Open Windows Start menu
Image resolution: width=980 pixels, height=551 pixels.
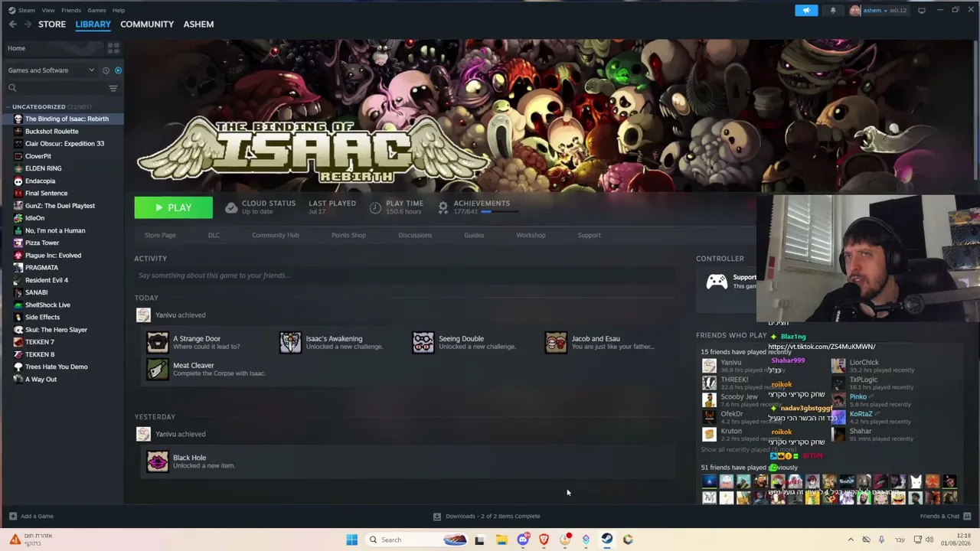click(x=351, y=540)
